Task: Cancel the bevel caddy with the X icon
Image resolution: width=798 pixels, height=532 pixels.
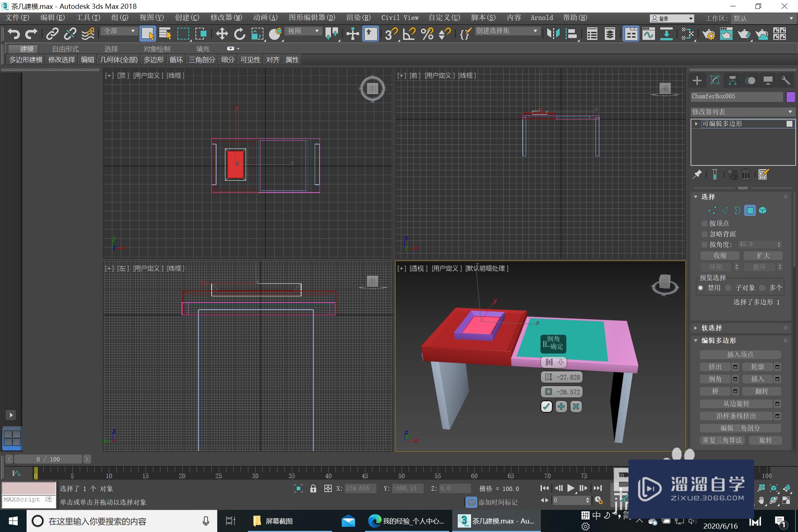Action: coord(576,406)
